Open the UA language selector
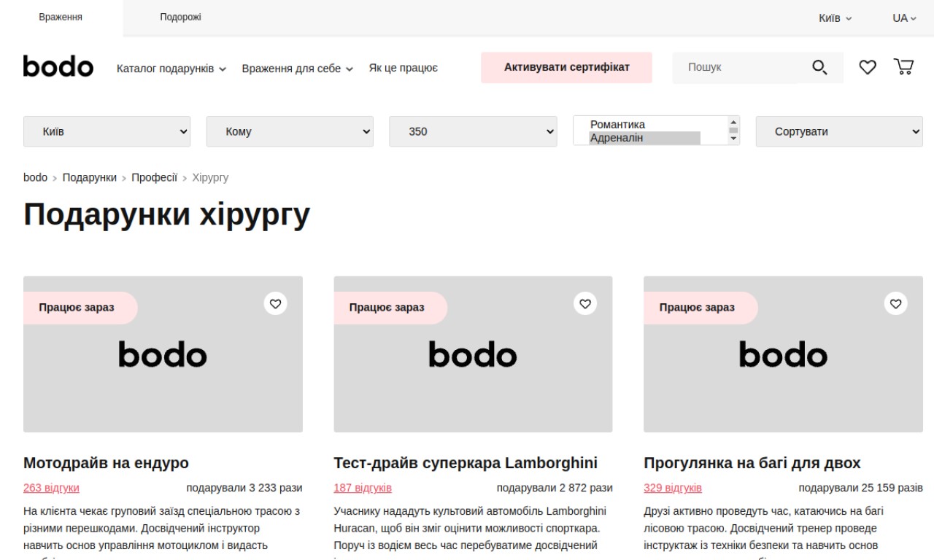The height and width of the screenshot is (560, 934). click(904, 17)
